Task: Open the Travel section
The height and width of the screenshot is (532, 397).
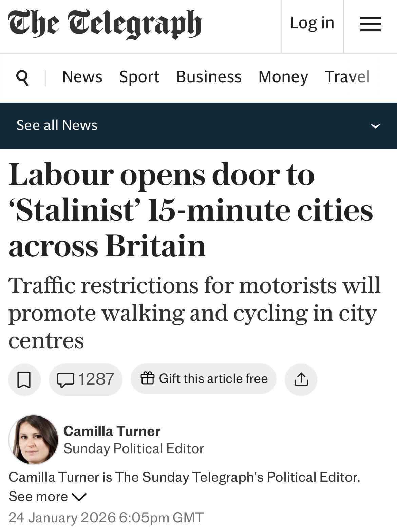Action: tap(347, 77)
